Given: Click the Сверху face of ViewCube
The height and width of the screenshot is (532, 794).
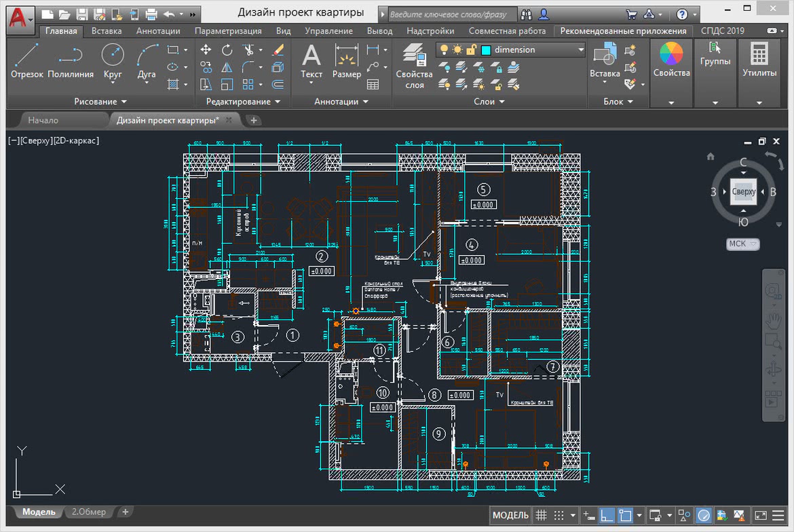Looking at the screenshot, I should pyautogui.click(x=743, y=192).
